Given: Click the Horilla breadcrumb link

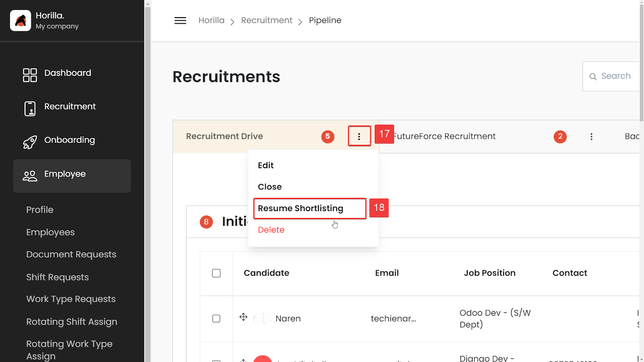Looking at the screenshot, I should tap(211, 21).
